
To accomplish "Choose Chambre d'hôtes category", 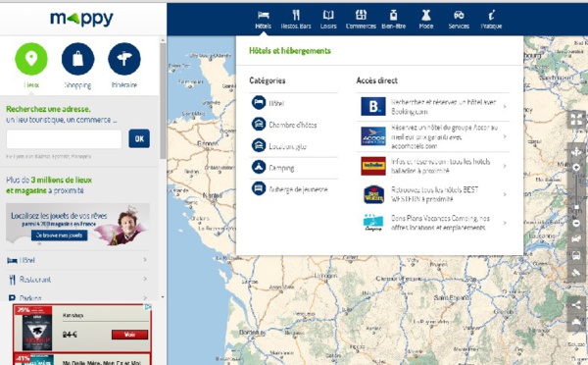I will [293, 125].
